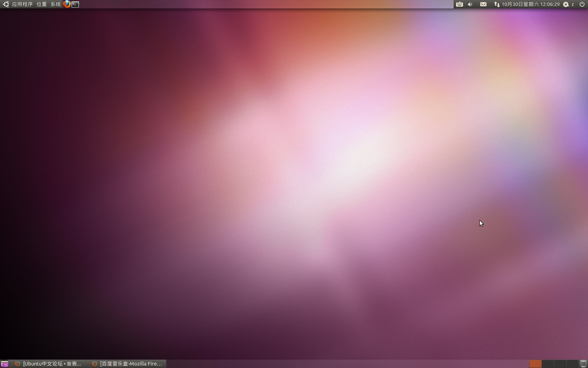This screenshot has height=368, width=588.
Task: Launch Firefox from the top panel
Action: coord(66,4)
